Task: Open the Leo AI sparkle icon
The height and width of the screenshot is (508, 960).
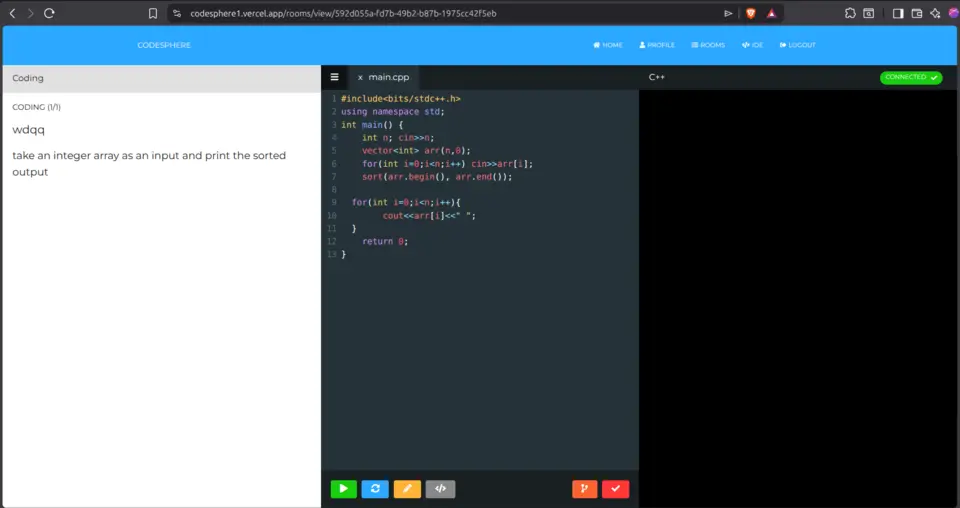Action: (935, 13)
